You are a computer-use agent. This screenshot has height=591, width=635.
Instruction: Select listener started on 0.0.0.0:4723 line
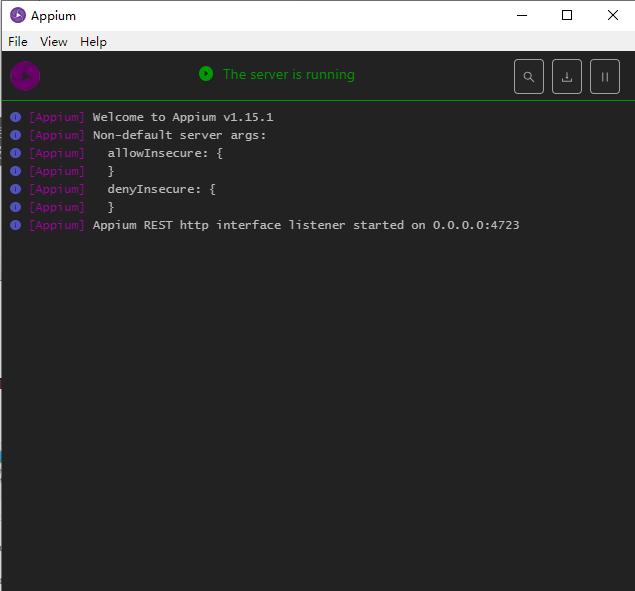(x=306, y=225)
